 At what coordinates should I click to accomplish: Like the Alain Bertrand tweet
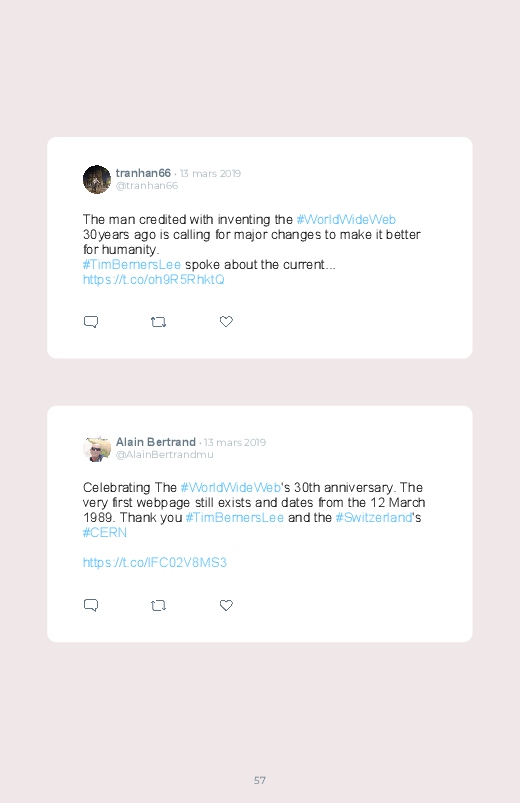point(226,605)
